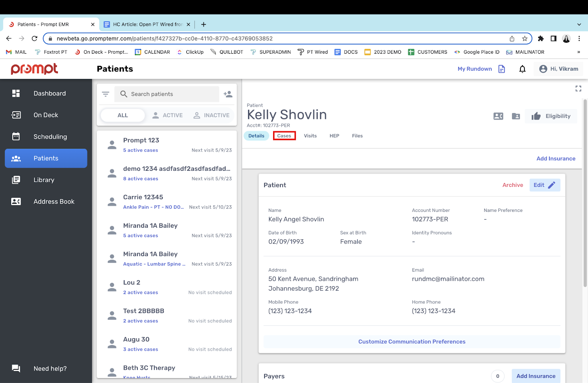Click the fullscreen expand icon
This screenshot has height=383, width=588.
(578, 89)
